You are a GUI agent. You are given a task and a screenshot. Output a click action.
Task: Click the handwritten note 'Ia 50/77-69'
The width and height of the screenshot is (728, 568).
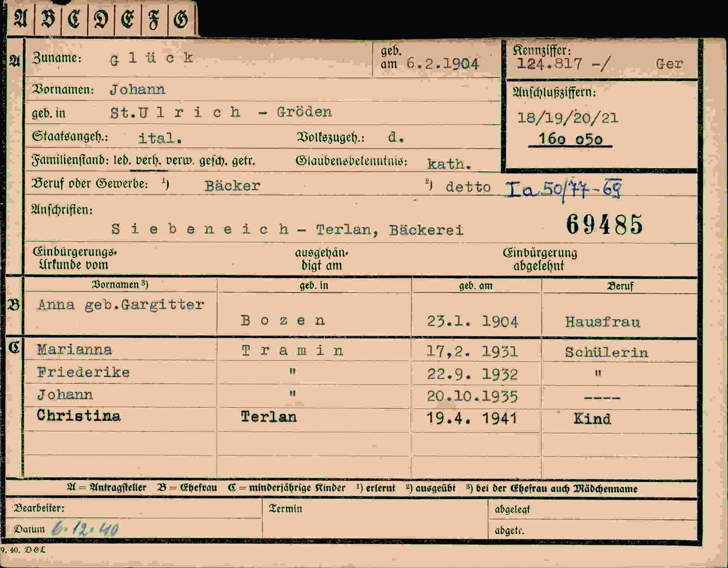click(563, 190)
